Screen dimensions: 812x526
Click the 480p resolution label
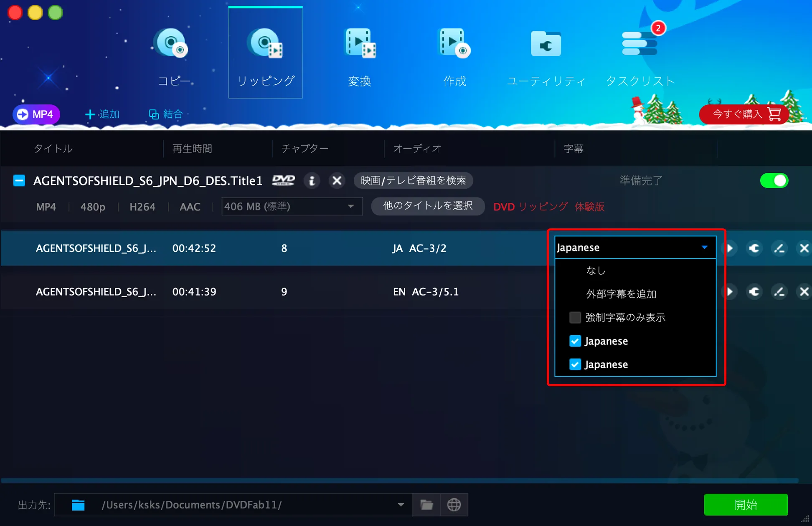(93, 207)
